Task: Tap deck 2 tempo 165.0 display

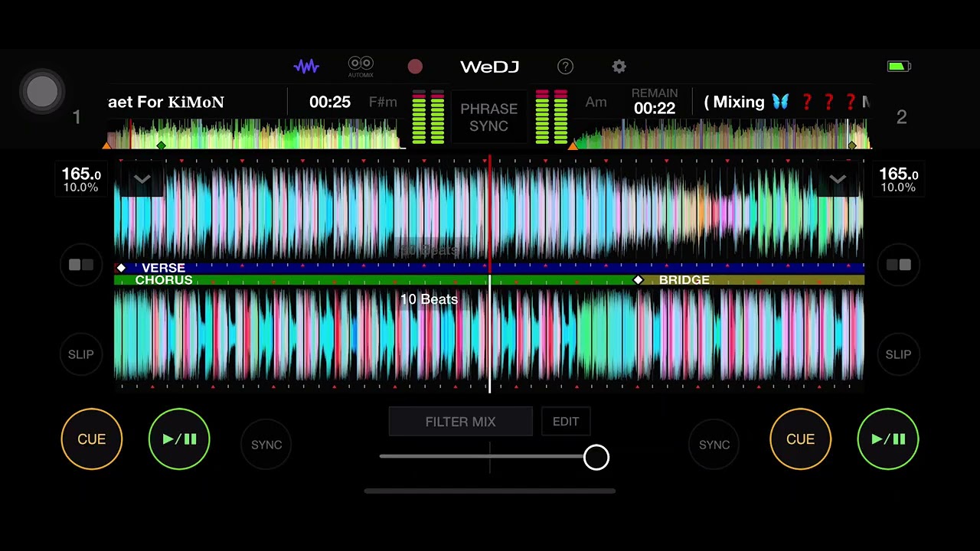Action: [898, 180]
